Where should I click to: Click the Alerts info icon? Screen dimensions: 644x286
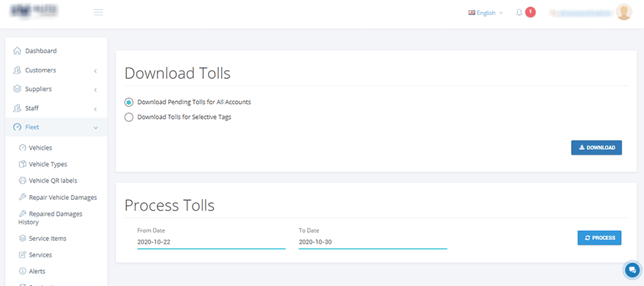pos(23,271)
